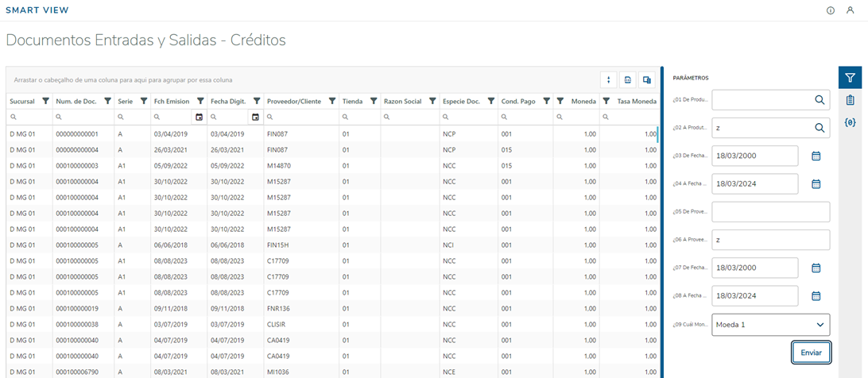Image resolution: width=868 pixels, height=378 pixels.
Task: Select the FNR136 provider cell
Action: 301,307
